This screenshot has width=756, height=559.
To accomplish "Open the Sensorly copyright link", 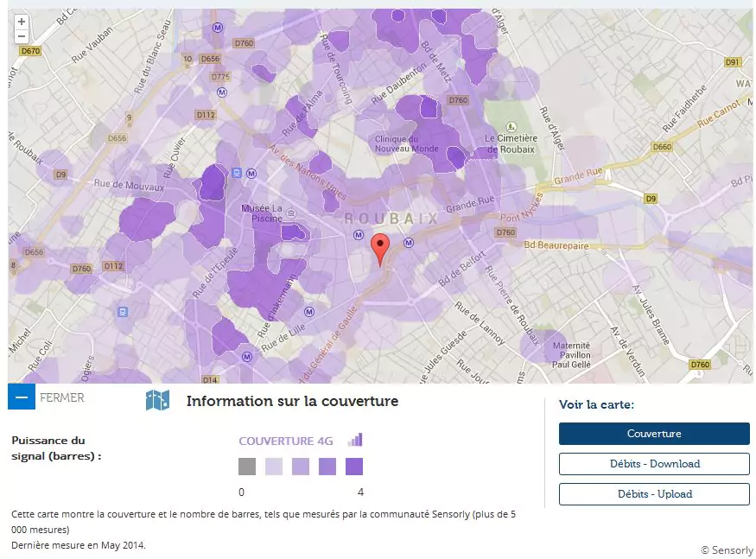I will (727, 549).
